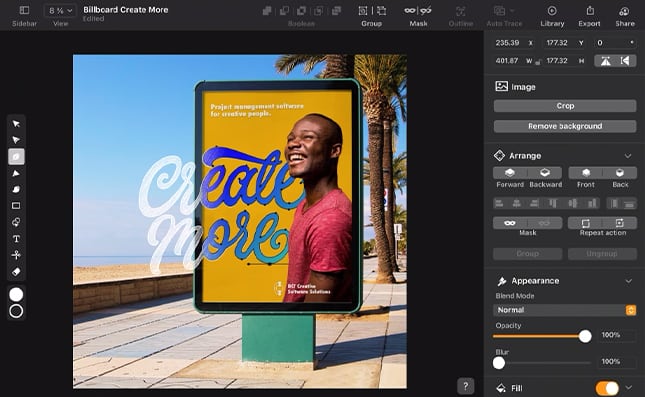Click the Crop button
The width and height of the screenshot is (645, 397).
[565, 106]
